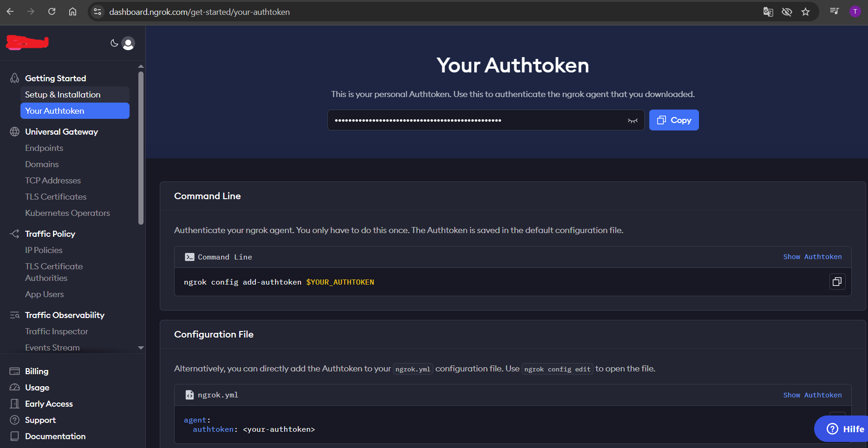Image resolution: width=868 pixels, height=448 pixels.
Task: Open the Usage section
Action: pos(37,387)
